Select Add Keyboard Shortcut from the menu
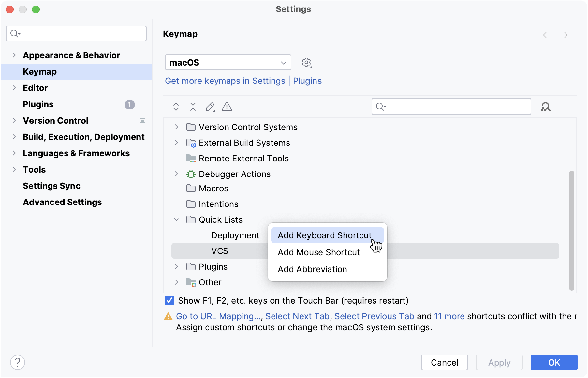The width and height of the screenshot is (588, 378). click(324, 235)
